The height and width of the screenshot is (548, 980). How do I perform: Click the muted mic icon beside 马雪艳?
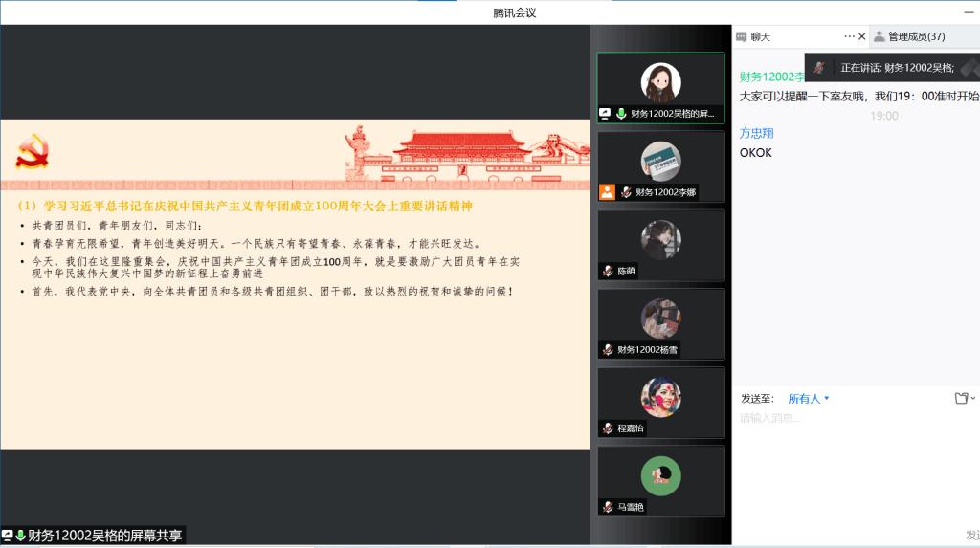coord(607,507)
